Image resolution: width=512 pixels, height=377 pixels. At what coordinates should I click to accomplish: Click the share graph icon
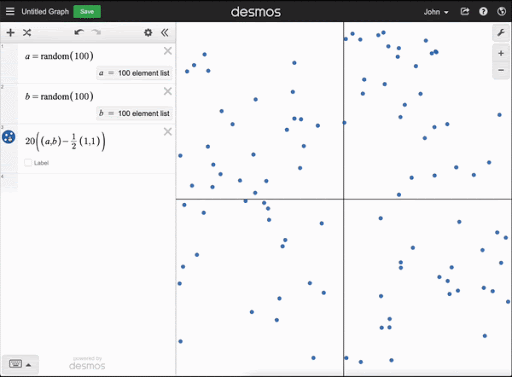click(465, 12)
